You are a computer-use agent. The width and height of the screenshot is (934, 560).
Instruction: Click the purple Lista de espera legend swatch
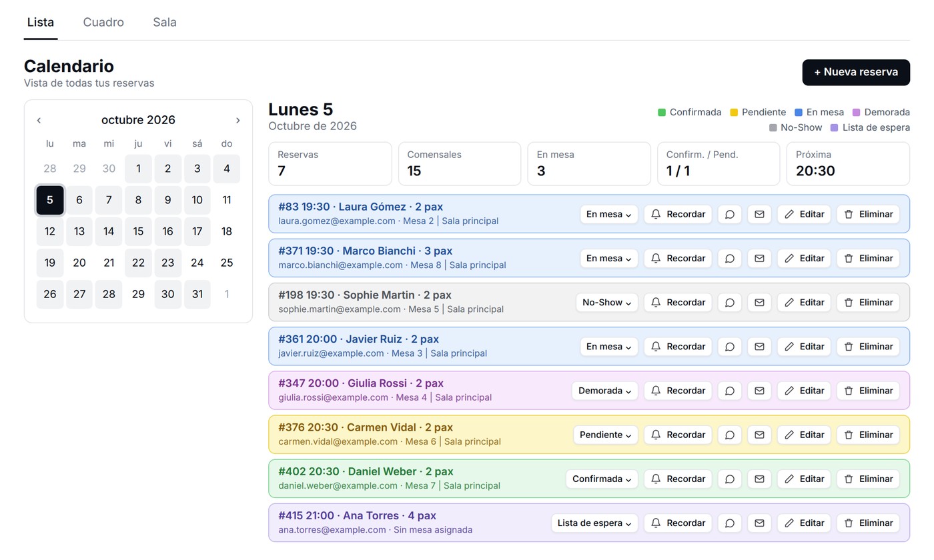(x=835, y=127)
